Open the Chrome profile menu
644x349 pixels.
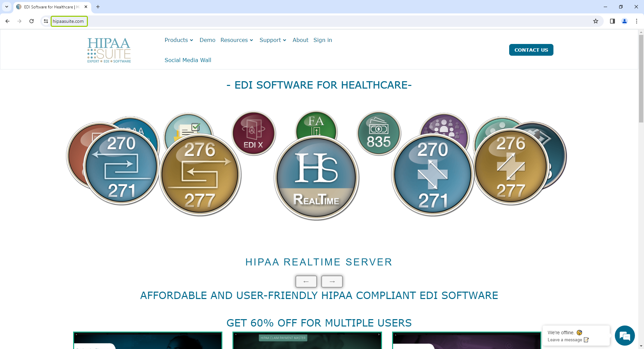pyautogui.click(x=625, y=21)
